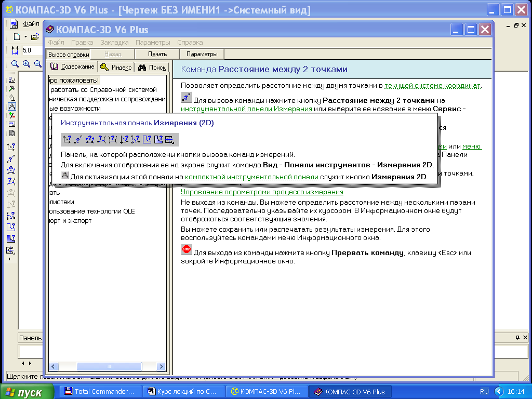Open the Файл menu in the help window

56,43
